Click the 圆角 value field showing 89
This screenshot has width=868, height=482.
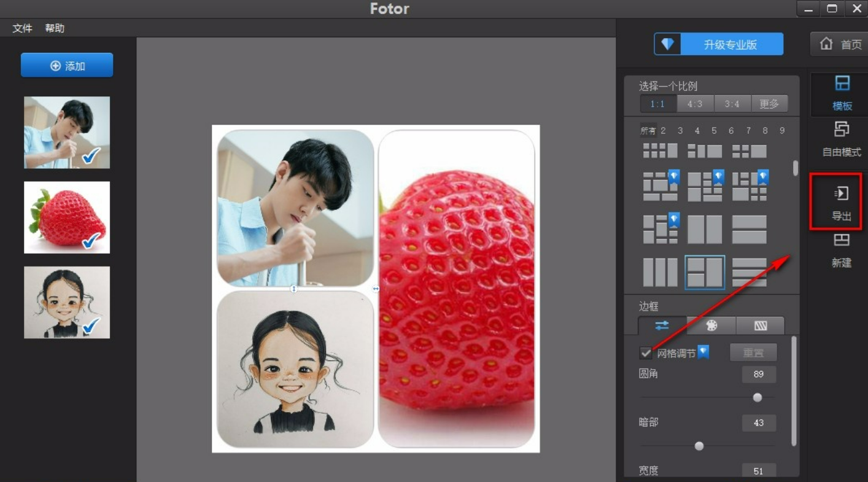pyautogui.click(x=759, y=374)
